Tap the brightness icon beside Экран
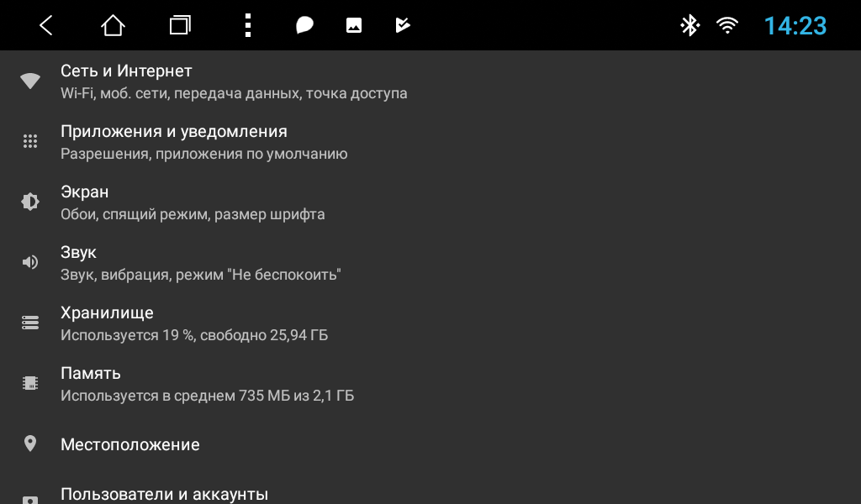The height and width of the screenshot is (504, 861). [30, 202]
